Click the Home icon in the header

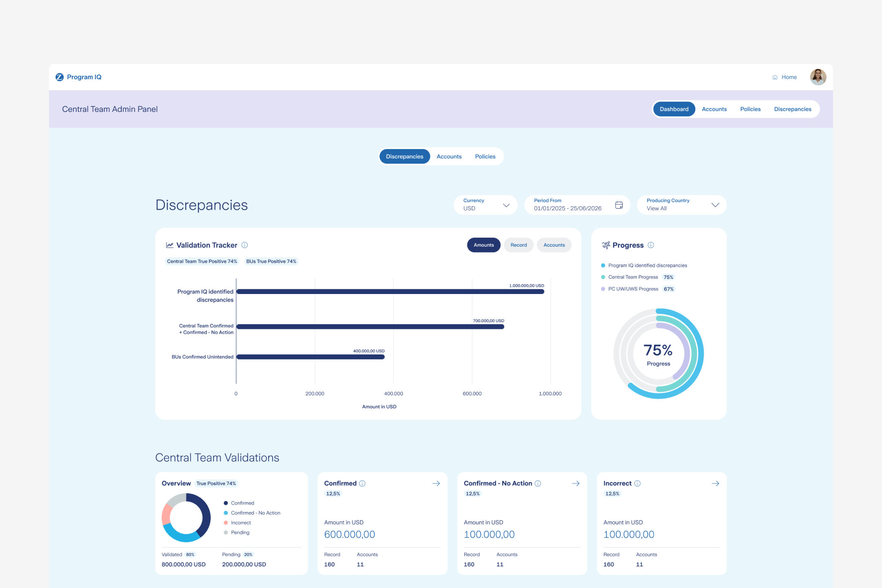(x=775, y=77)
